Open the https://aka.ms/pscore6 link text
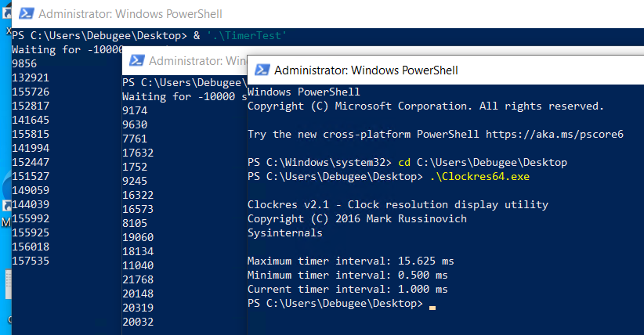Screen dimensions: 644x335 pos(555,135)
